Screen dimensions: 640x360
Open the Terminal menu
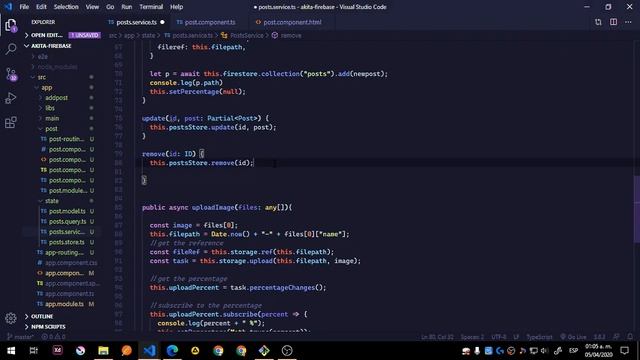pyautogui.click(x=151, y=7)
